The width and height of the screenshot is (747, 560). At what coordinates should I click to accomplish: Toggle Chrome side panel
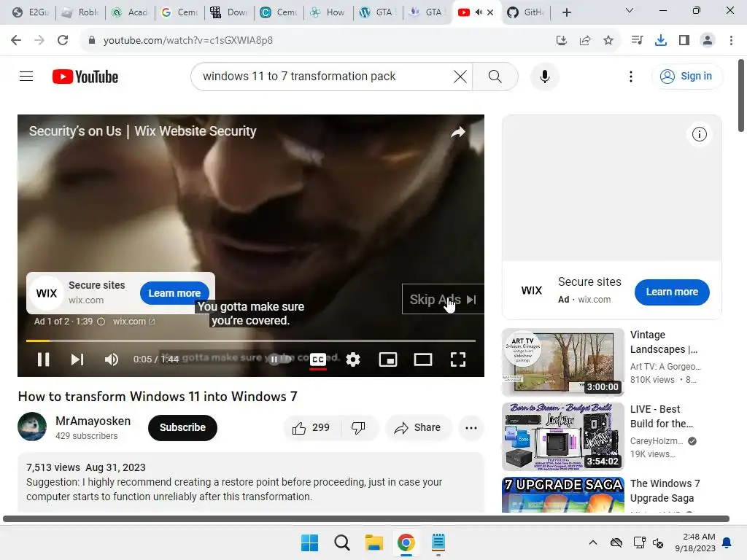pyautogui.click(x=684, y=41)
